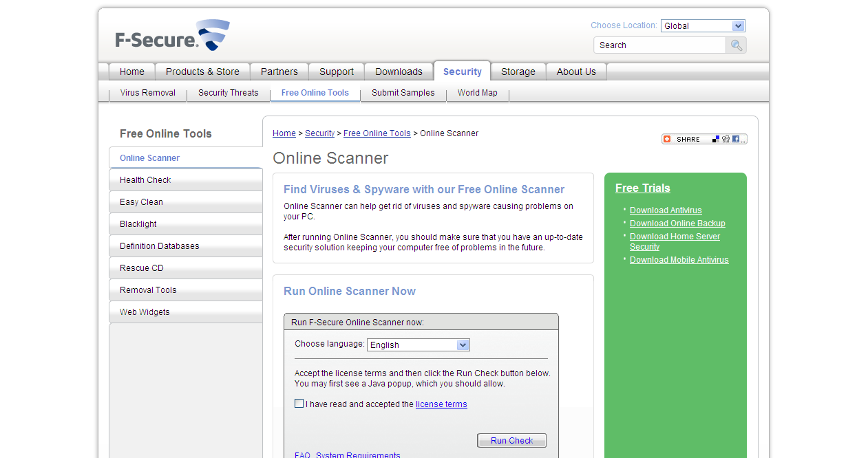The width and height of the screenshot is (868, 458).
Task: Go to Security Threats subtab
Action: pyautogui.click(x=229, y=93)
